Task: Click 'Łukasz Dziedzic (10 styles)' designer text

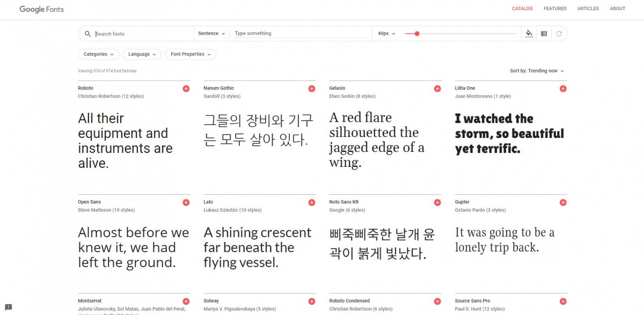Action: coord(232,210)
